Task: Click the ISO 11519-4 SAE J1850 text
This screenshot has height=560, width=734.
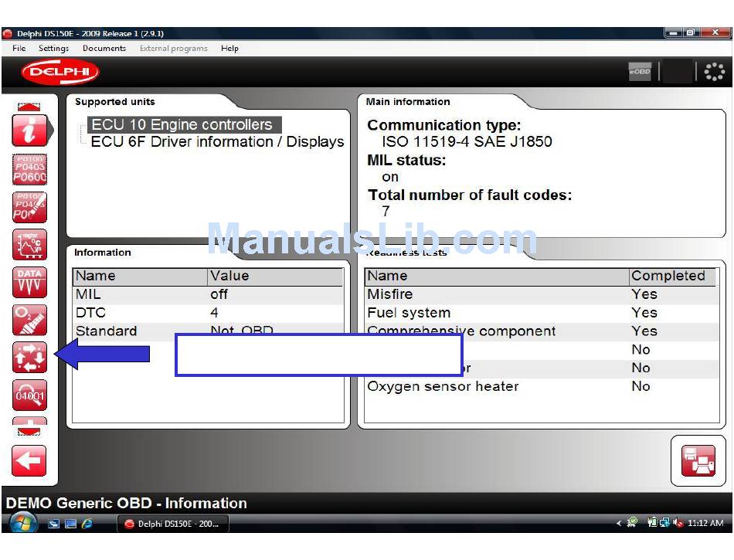Action: click(467, 141)
